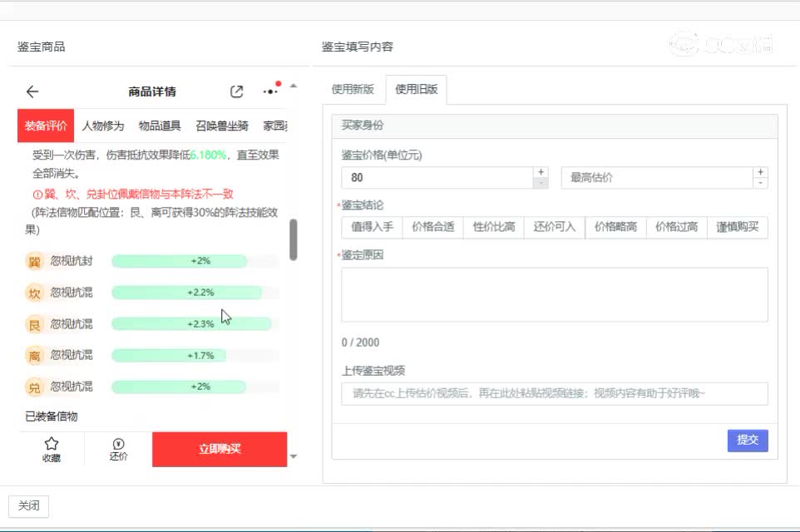Click the 离 trigram badge icon
The width and height of the screenshot is (800, 532).
point(35,356)
